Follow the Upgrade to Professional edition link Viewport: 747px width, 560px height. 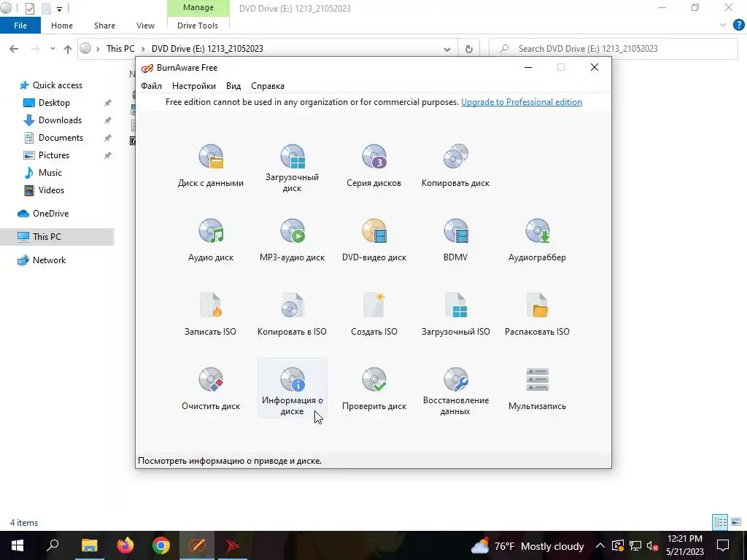(x=521, y=102)
